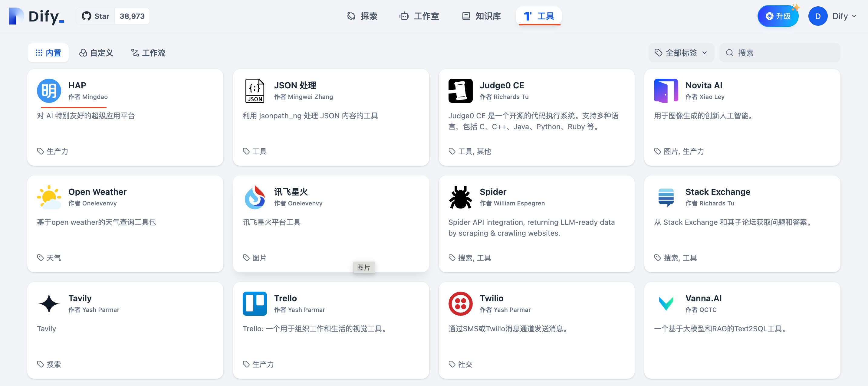Click the HAP tool icon

[49, 91]
